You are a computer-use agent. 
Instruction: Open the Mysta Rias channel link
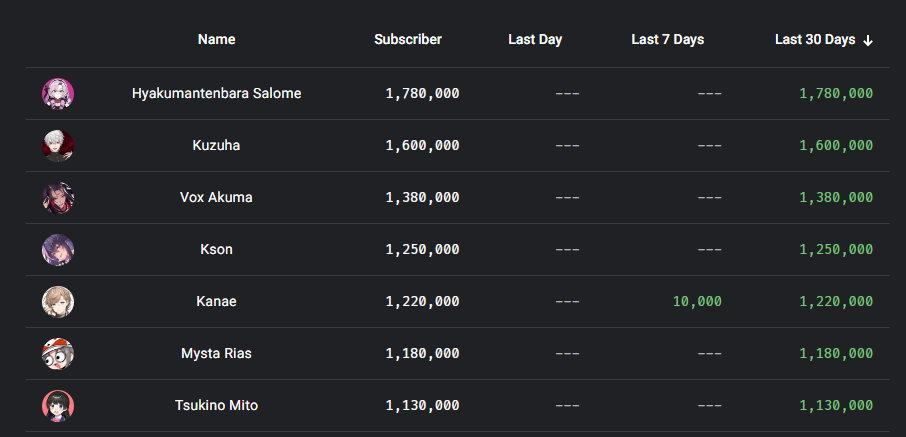(x=216, y=354)
